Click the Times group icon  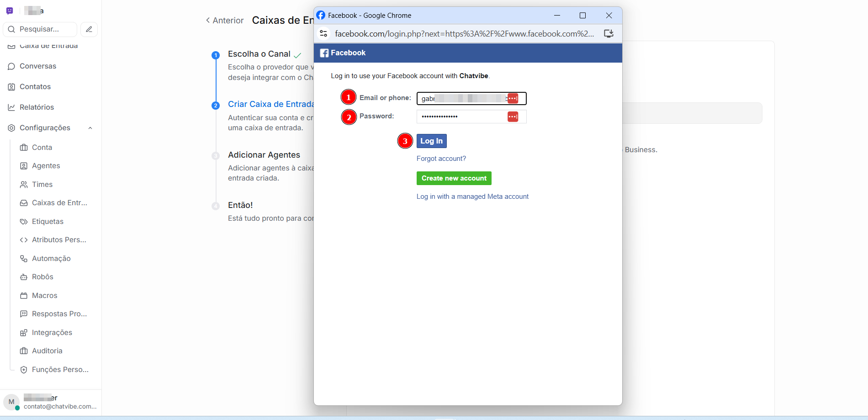(24, 185)
